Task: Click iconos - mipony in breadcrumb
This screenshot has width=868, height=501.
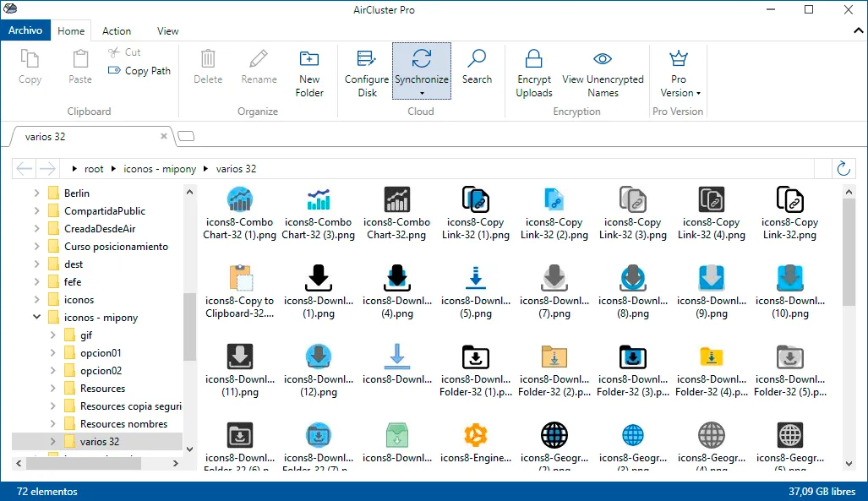Action: 160,169
